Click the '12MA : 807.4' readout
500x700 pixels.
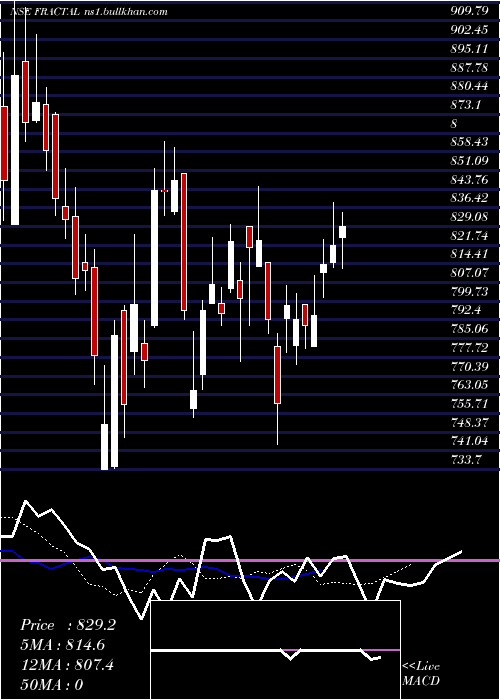[x=67, y=665]
